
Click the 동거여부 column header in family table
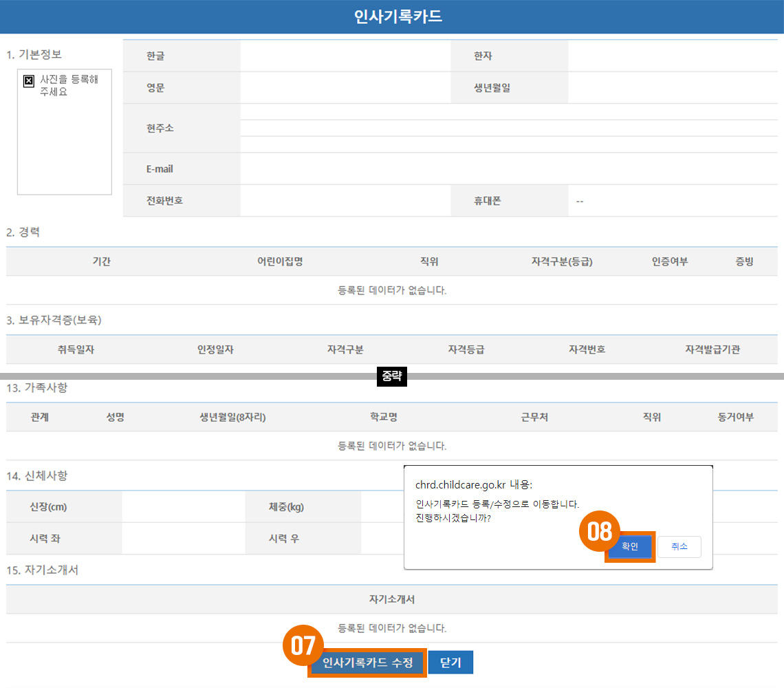735,417
